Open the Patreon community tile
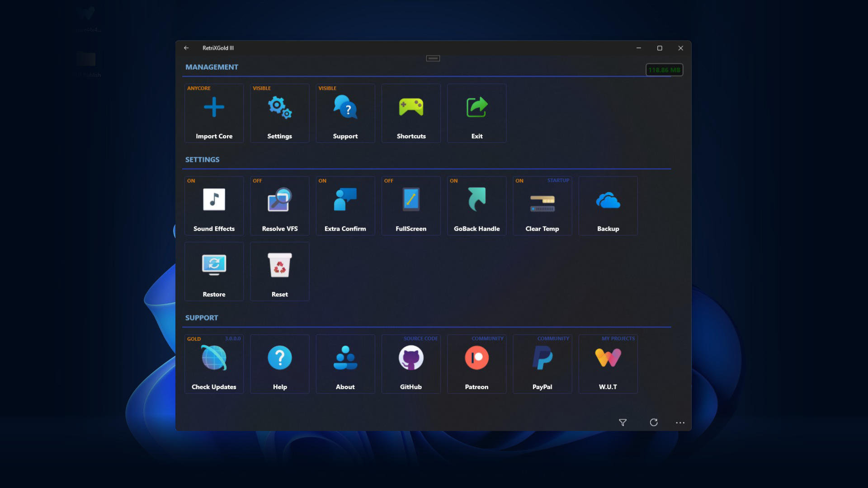 476,364
